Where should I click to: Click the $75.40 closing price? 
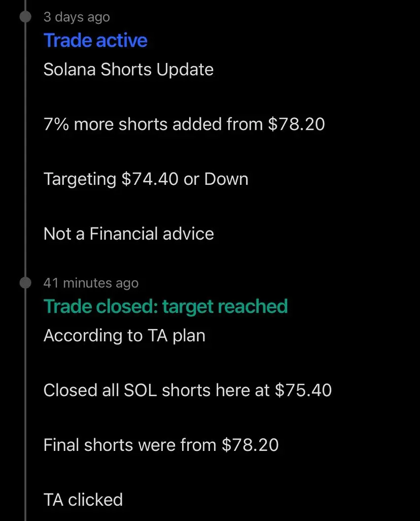pos(303,390)
